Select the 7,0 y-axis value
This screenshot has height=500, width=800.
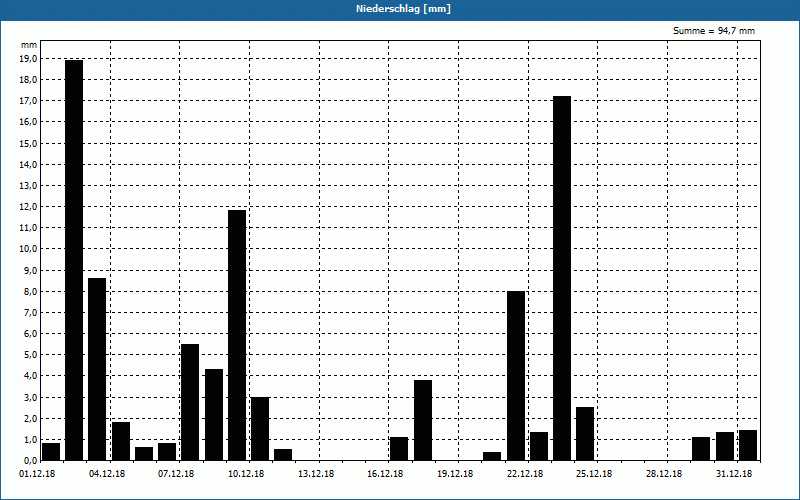pos(30,312)
